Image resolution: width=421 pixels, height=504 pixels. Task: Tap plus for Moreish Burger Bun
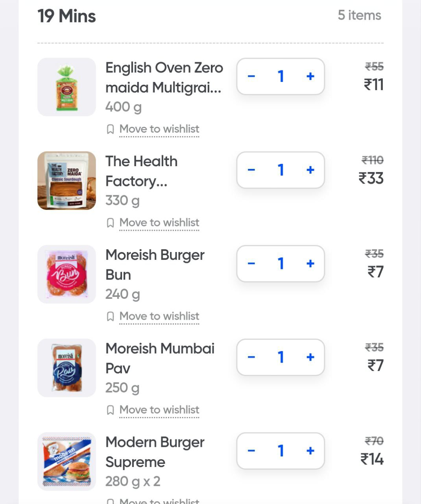(x=310, y=263)
